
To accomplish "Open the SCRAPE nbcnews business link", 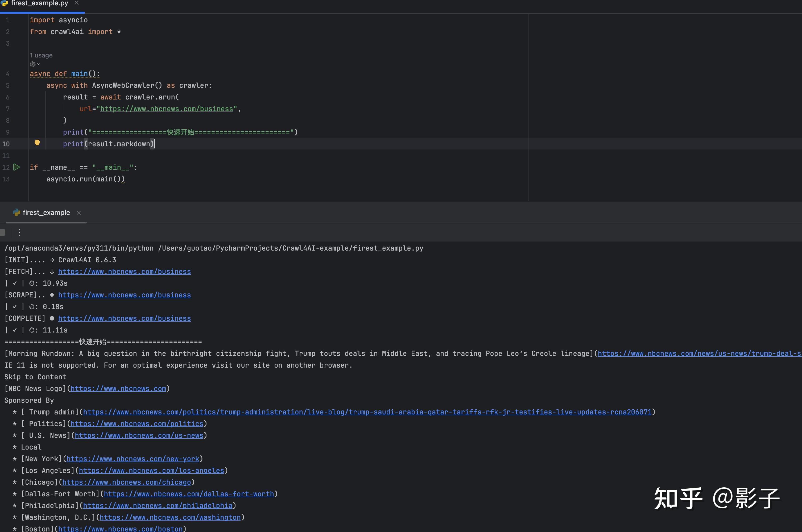I will coord(124,295).
